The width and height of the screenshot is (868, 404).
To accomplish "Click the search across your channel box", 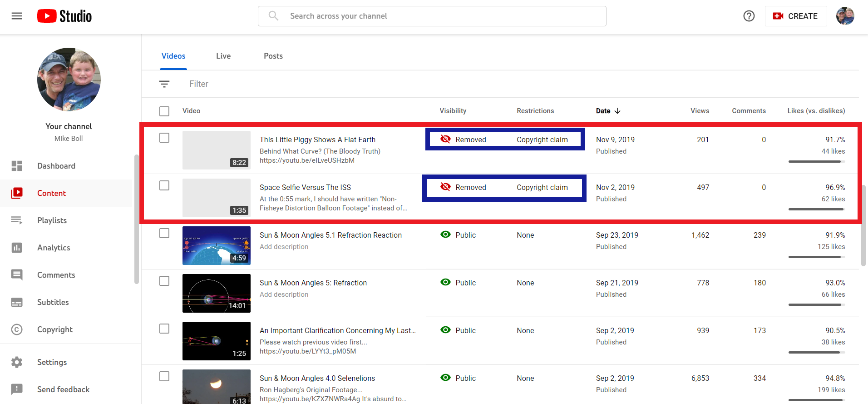I will coord(432,16).
